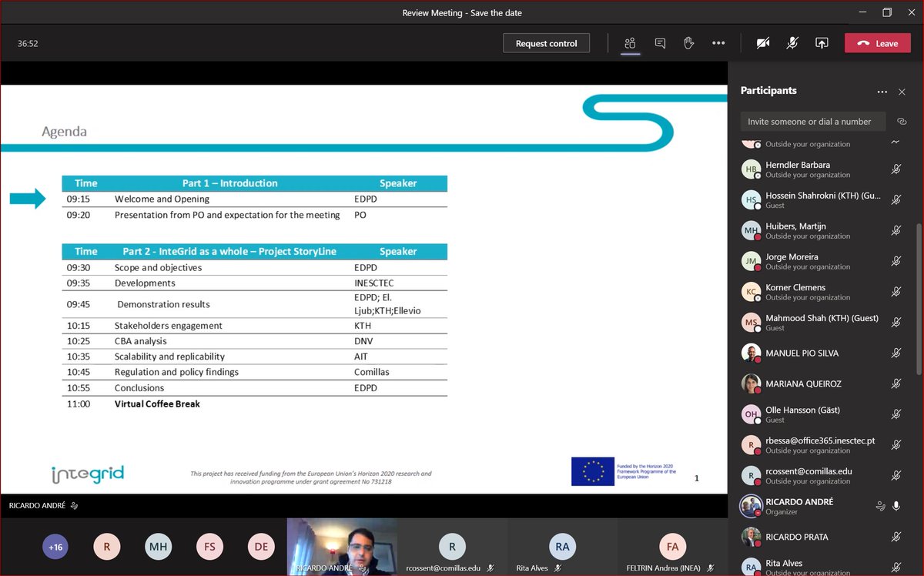
Task: Raise your hand in the meeting
Action: point(688,43)
